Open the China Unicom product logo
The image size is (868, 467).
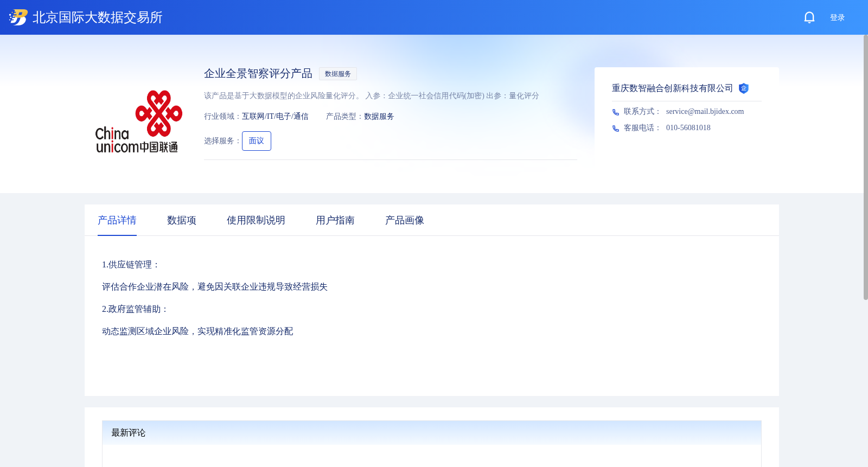click(x=139, y=121)
